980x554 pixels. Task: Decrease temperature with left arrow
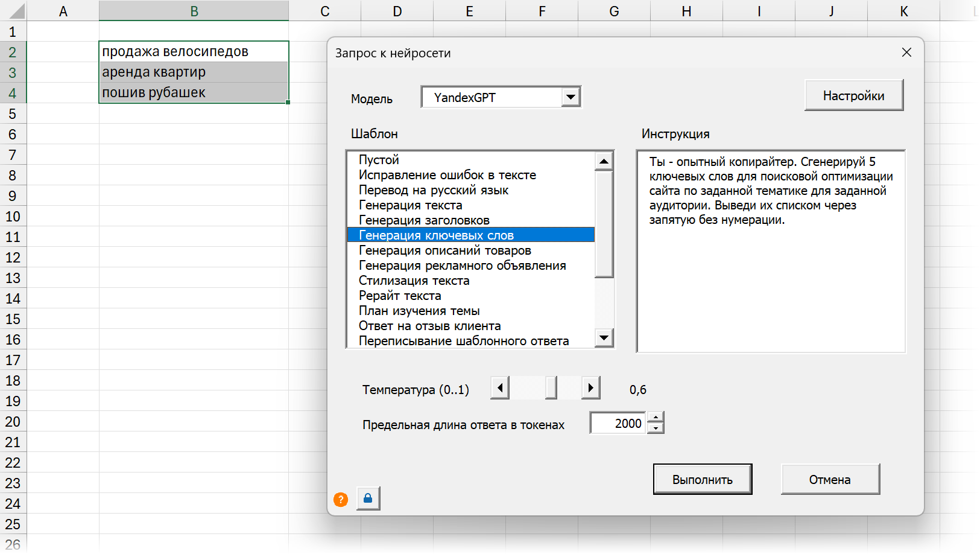500,387
